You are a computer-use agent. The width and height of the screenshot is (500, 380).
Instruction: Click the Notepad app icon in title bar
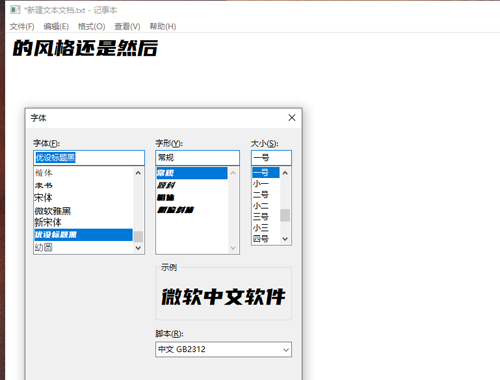pyautogui.click(x=15, y=10)
